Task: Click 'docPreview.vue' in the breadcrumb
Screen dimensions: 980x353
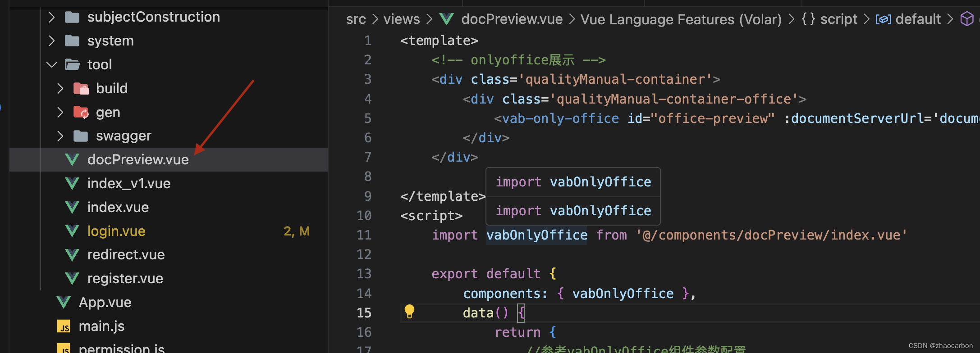Action: [512, 19]
